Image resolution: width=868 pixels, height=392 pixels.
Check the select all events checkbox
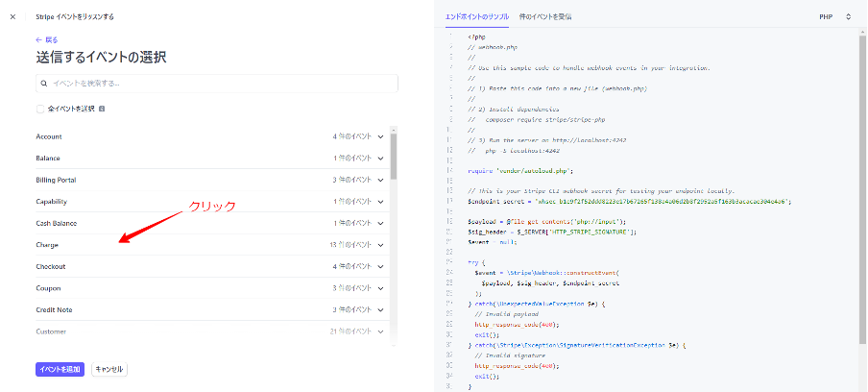(x=40, y=109)
